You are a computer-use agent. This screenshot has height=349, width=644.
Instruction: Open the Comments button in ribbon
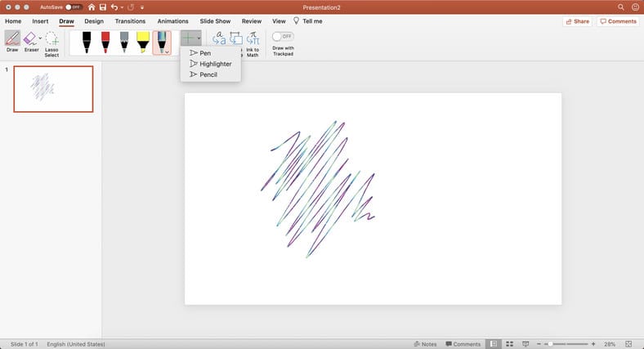coord(618,22)
